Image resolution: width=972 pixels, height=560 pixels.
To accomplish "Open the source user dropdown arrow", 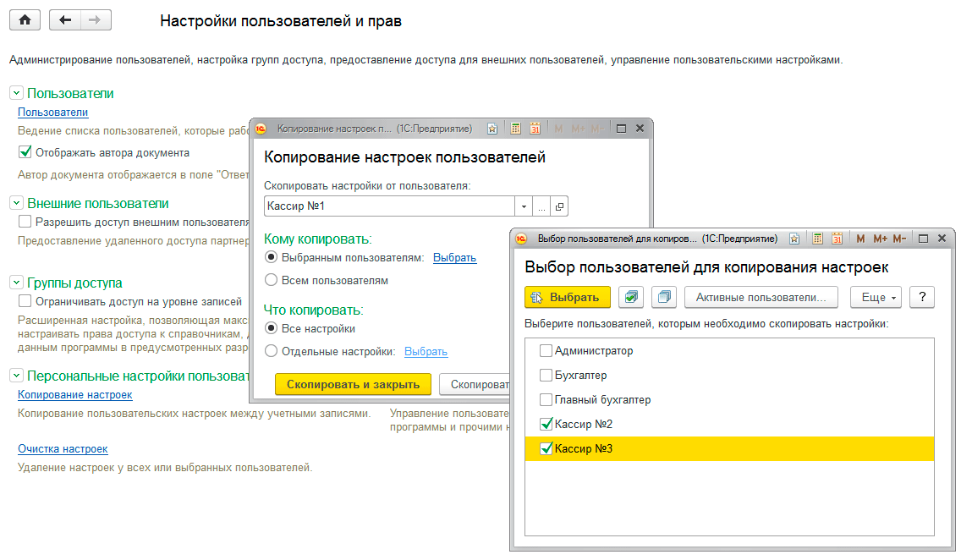I will pos(524,206).
